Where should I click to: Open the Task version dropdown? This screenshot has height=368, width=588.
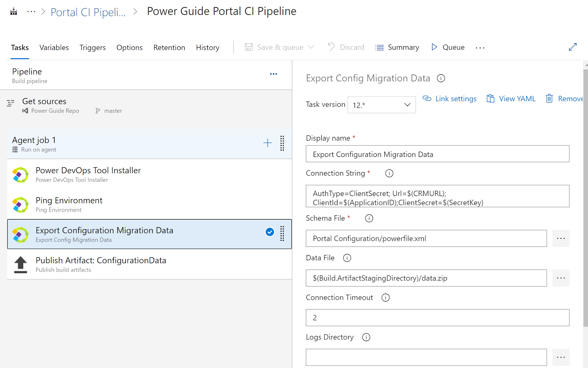(381, 105)
